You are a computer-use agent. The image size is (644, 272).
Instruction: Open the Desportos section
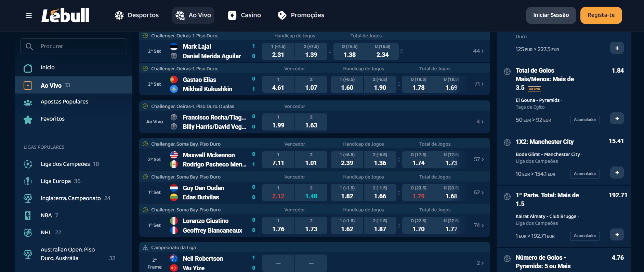coord(137,15)
